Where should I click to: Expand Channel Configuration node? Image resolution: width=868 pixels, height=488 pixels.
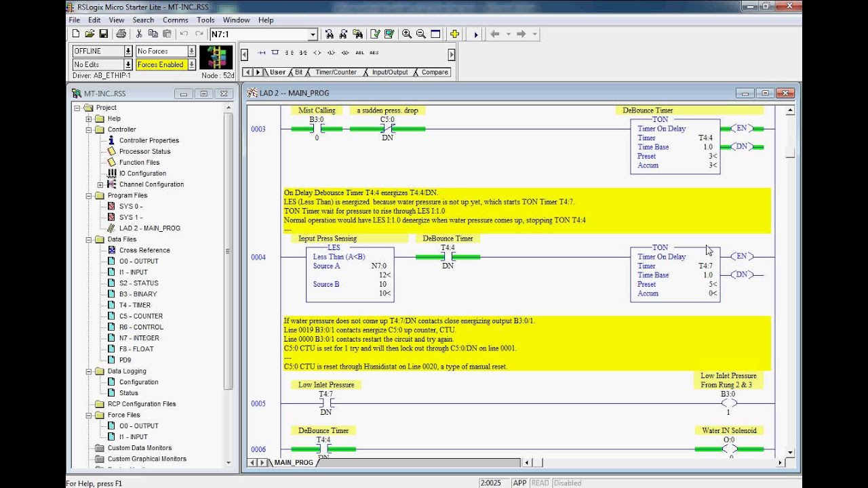click(100, 184)
